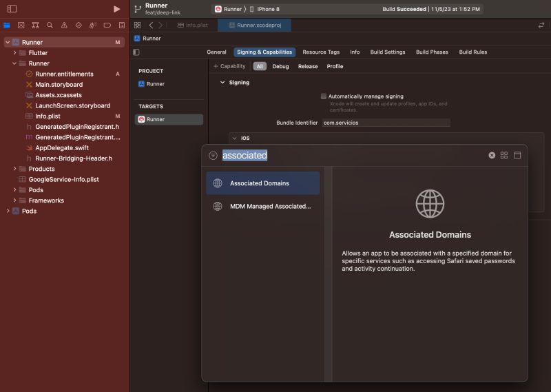Collapse the Runner group folder

[x=14, y=63]
